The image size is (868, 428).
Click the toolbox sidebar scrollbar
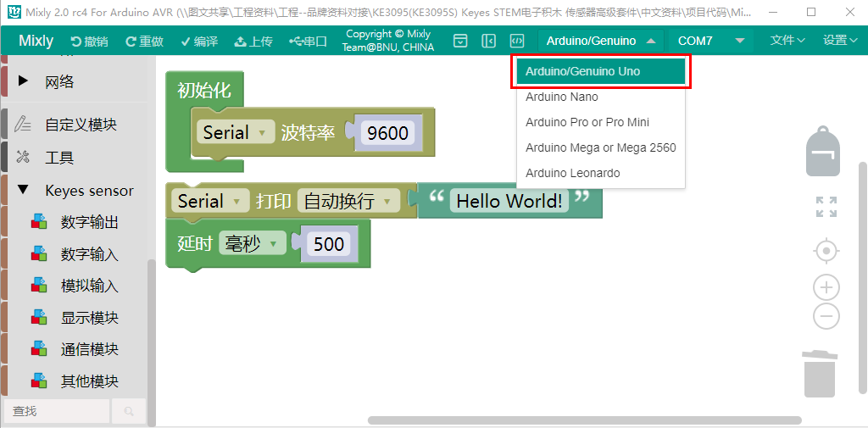(152, 342)
